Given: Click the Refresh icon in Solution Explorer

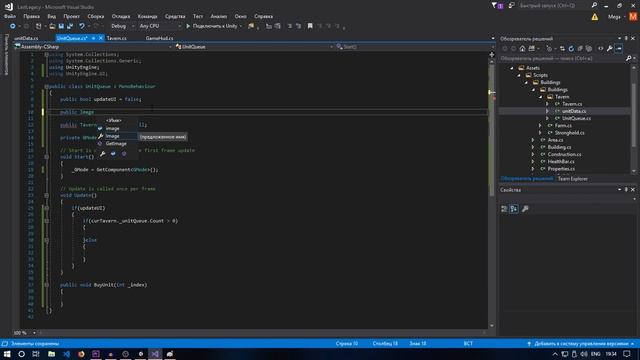Looking at the screenshot, I should (571, 49).
